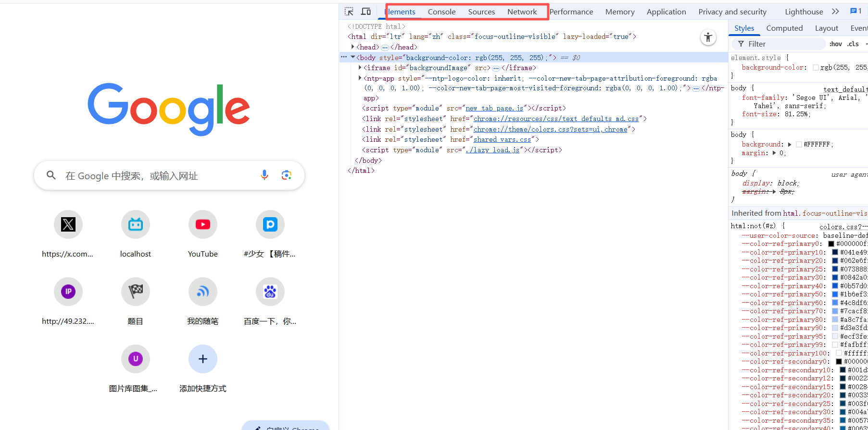
Task: Toggle the device toolbar icon
Action: point(366,12)
